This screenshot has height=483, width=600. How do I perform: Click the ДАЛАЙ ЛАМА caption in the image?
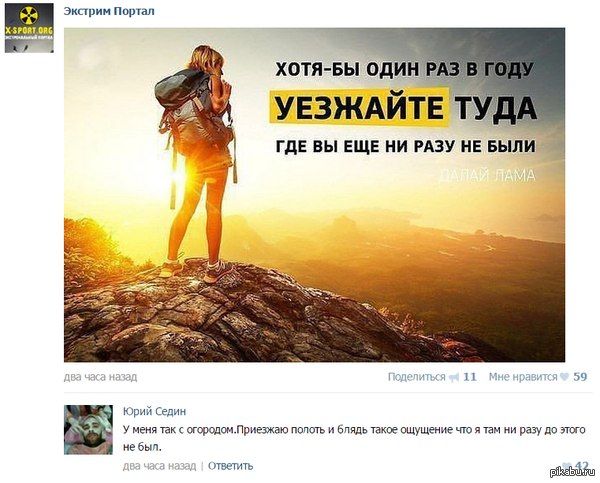[486, 175]
